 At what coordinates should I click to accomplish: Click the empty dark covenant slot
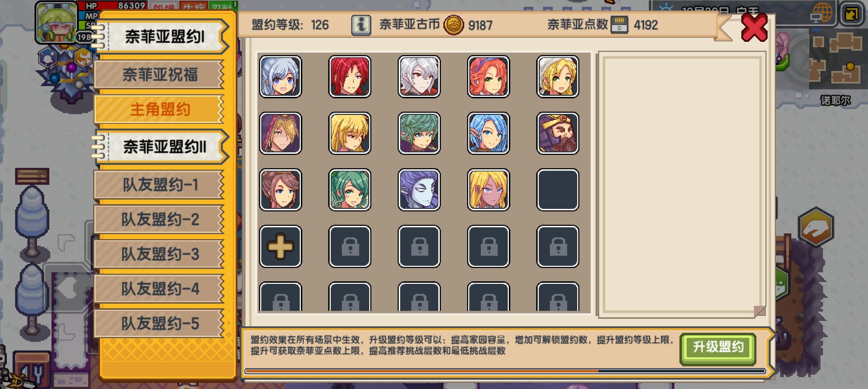coord(558,189)
